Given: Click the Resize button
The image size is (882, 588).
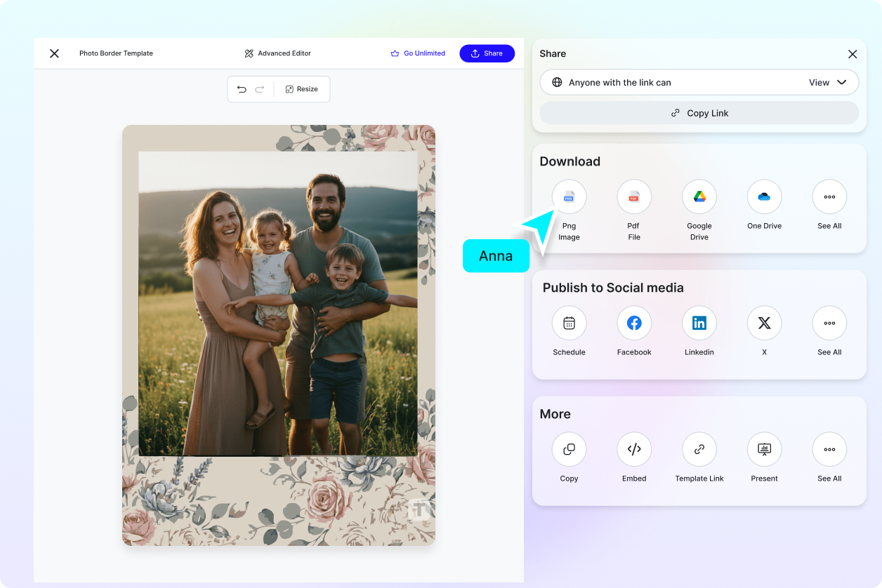Looking at the screenshot, I should click(x=302, y=89).
